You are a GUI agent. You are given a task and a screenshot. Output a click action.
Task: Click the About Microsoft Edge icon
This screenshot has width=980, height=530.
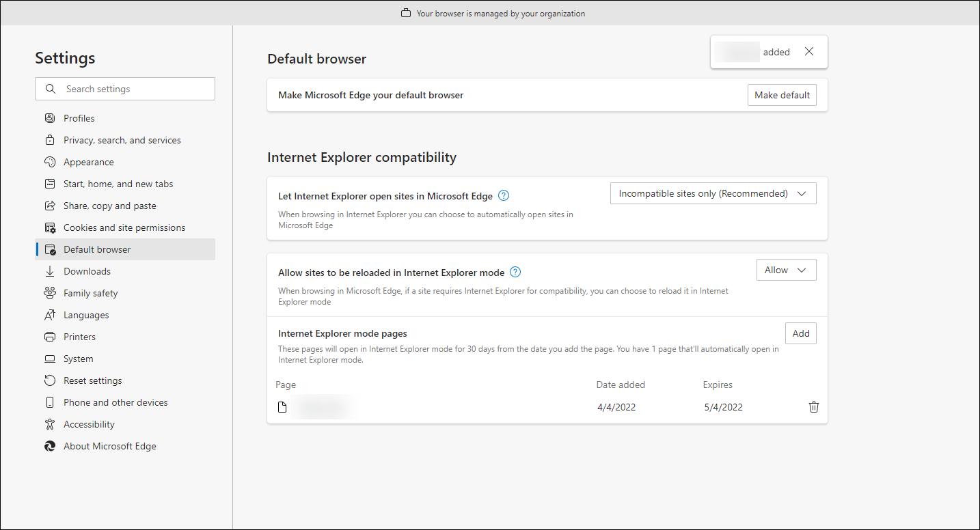49,445
